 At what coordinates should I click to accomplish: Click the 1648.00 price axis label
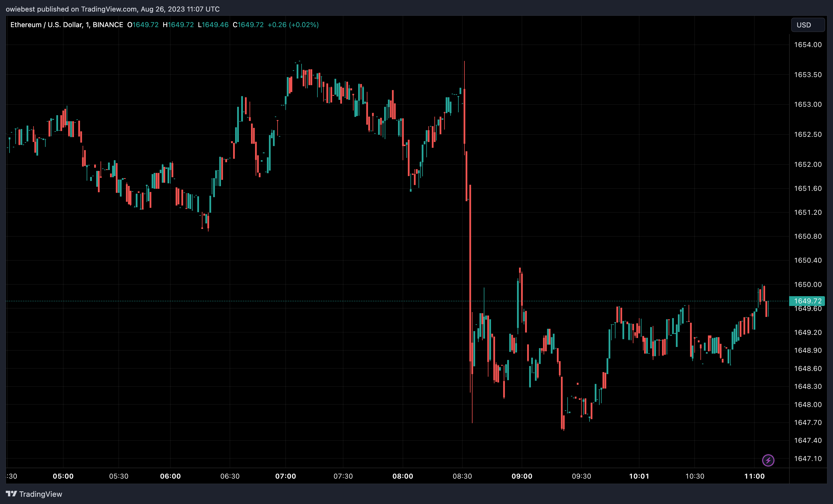[x=808, y=405]
